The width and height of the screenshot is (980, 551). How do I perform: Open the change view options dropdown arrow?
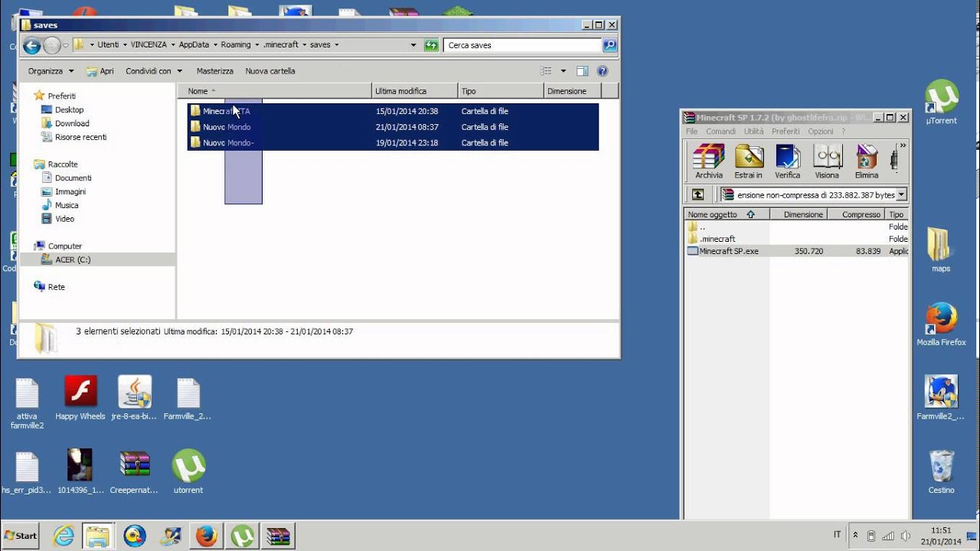pos(563,71)
